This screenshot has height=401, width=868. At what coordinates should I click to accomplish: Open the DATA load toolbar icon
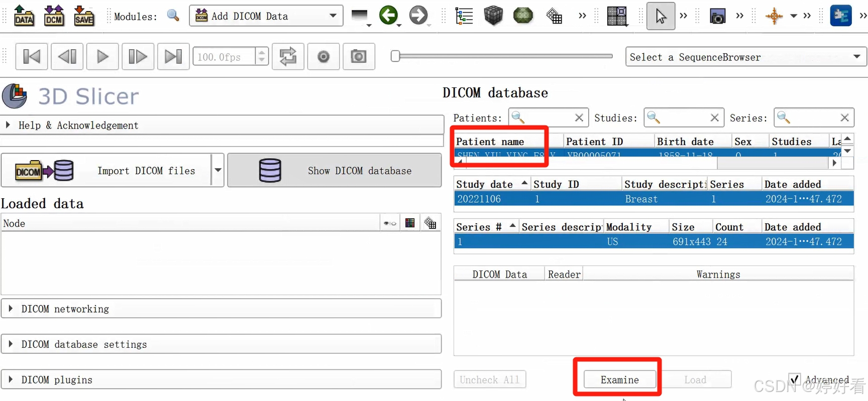click(x=24, y=16)
